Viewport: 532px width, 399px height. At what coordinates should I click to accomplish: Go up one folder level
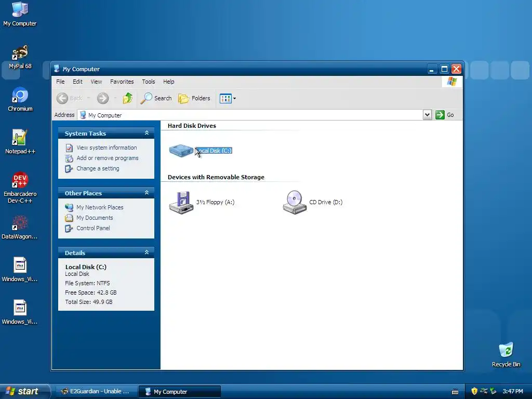click(128, 98)
